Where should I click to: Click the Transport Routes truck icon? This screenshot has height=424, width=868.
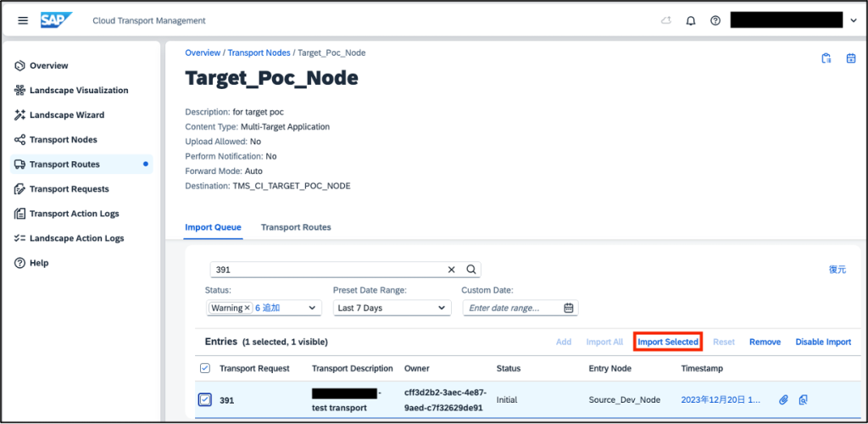pos(20,165)
